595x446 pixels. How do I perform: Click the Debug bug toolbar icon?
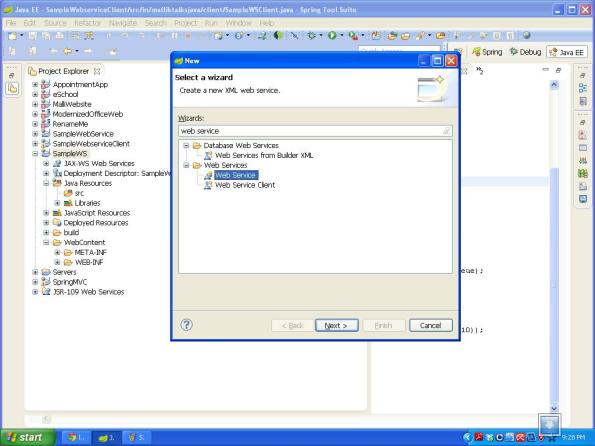pos(312,36)
